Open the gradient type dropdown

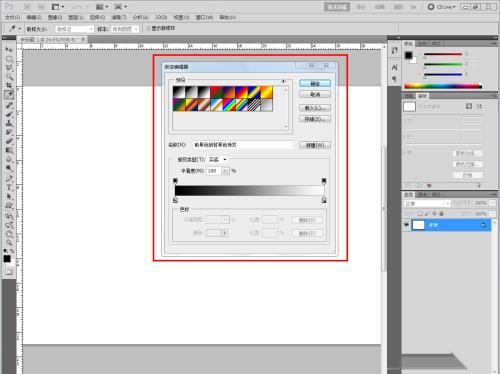coord(218,160)
